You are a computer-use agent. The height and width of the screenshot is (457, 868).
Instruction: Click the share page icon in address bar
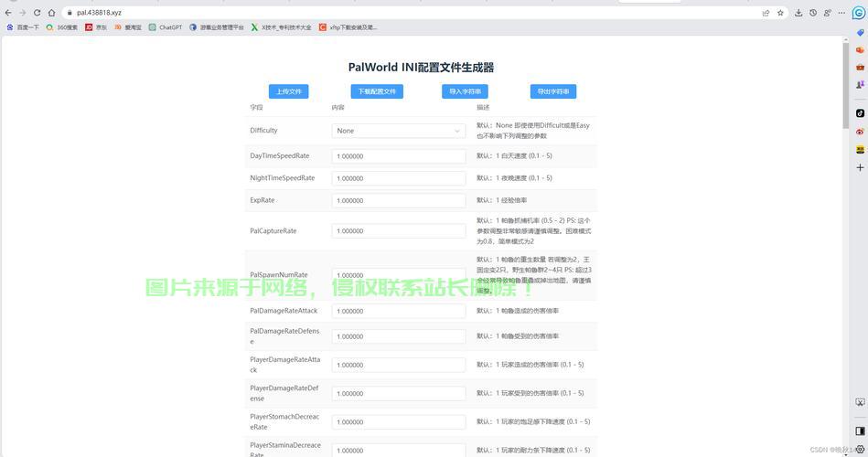click(766, 13)
